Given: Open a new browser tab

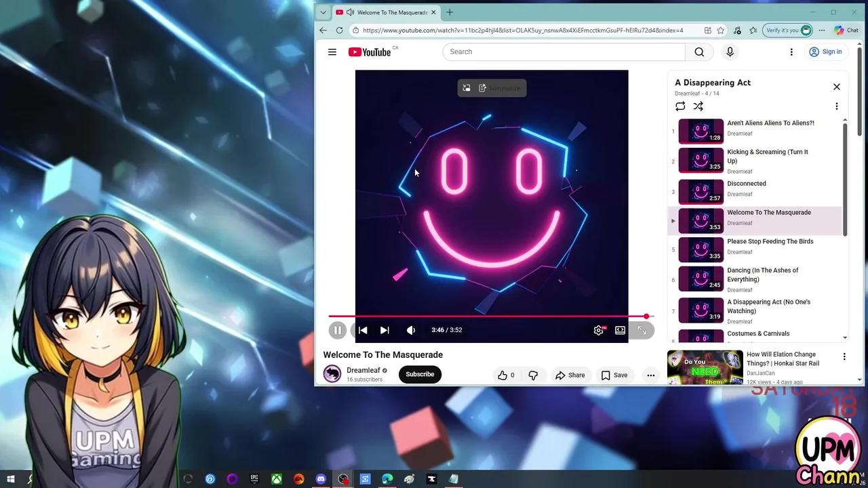Looking at the screenshot, I should (x=450, y=12).
